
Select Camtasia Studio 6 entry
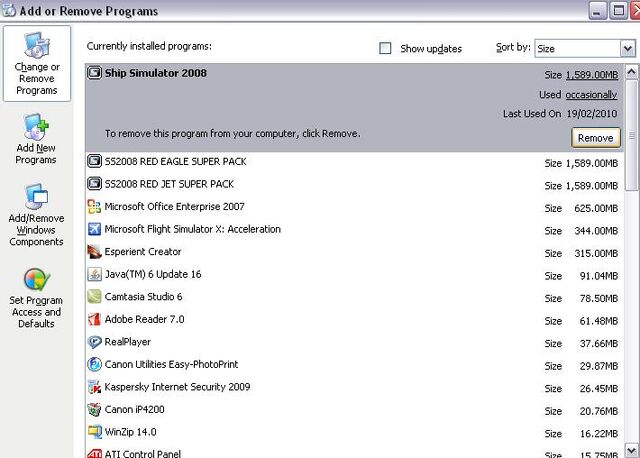[354, 297]
